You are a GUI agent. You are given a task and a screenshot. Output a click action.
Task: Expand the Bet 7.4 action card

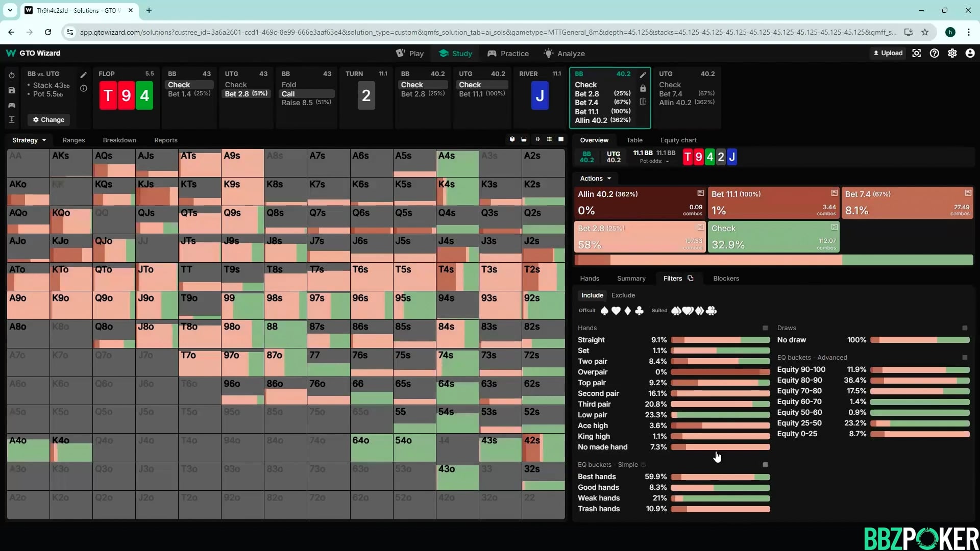968,193
